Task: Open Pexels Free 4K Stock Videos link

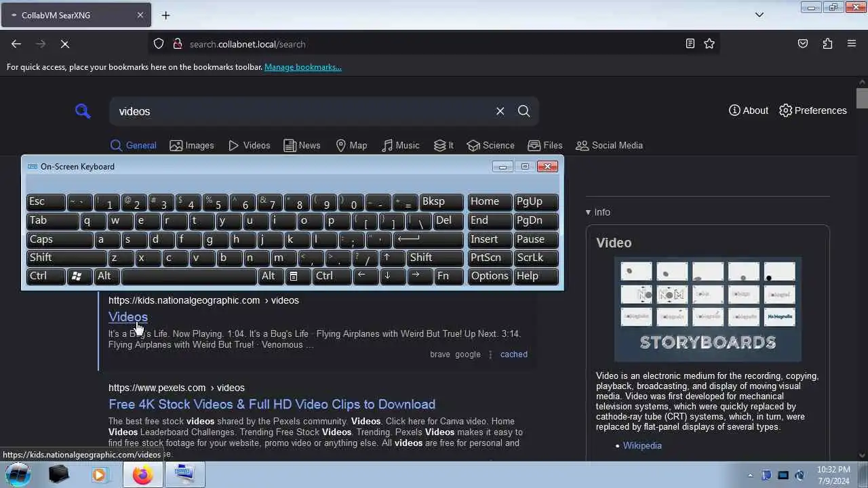Action: point(272,404)
